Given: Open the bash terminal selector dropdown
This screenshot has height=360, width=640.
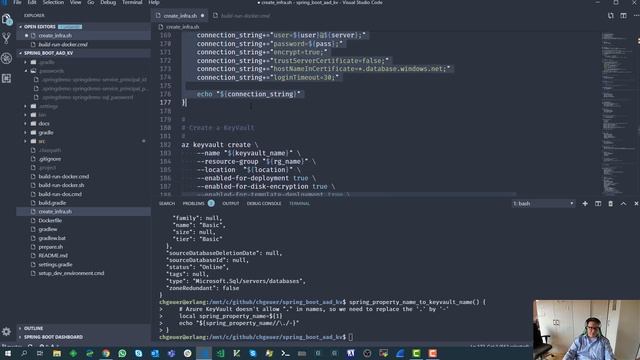Looking at the screenshot, I should click(543, 203).
